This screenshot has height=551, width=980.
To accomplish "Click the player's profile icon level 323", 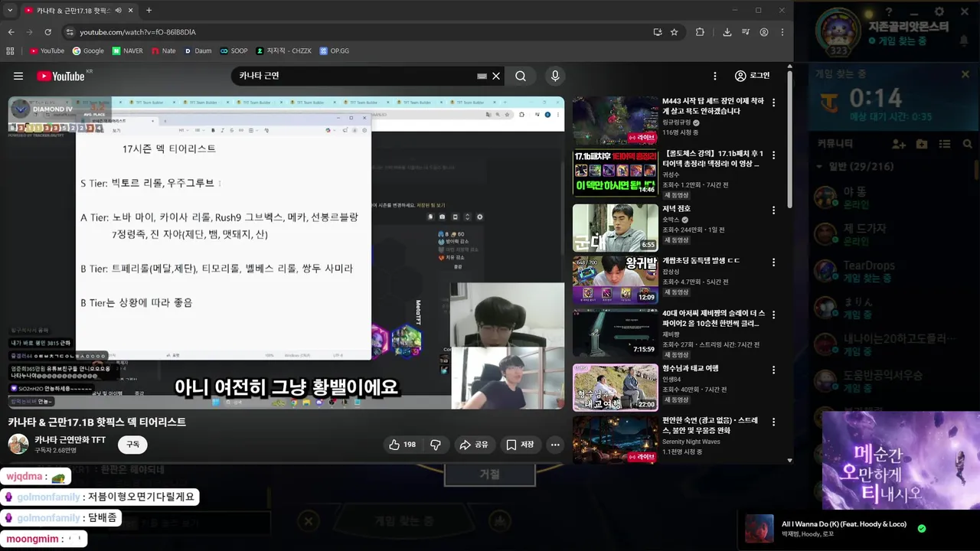I will pyautogui.click(x=838, y=31).
